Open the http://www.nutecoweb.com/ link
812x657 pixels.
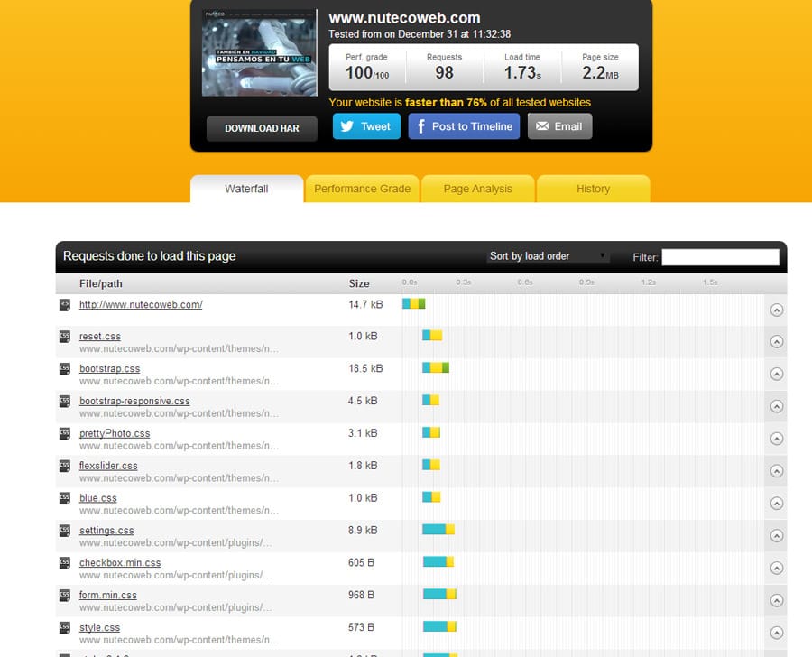pos(141,305)
